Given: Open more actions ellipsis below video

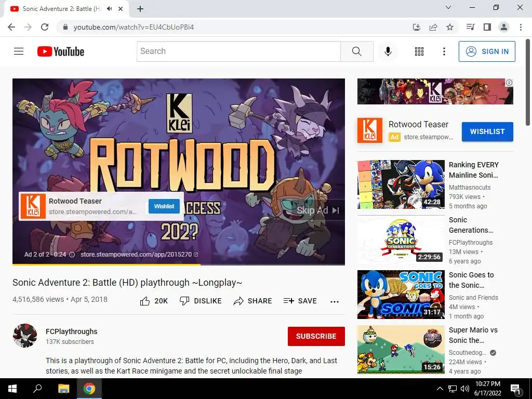Looking at the screenshot, I should point(335,302).
